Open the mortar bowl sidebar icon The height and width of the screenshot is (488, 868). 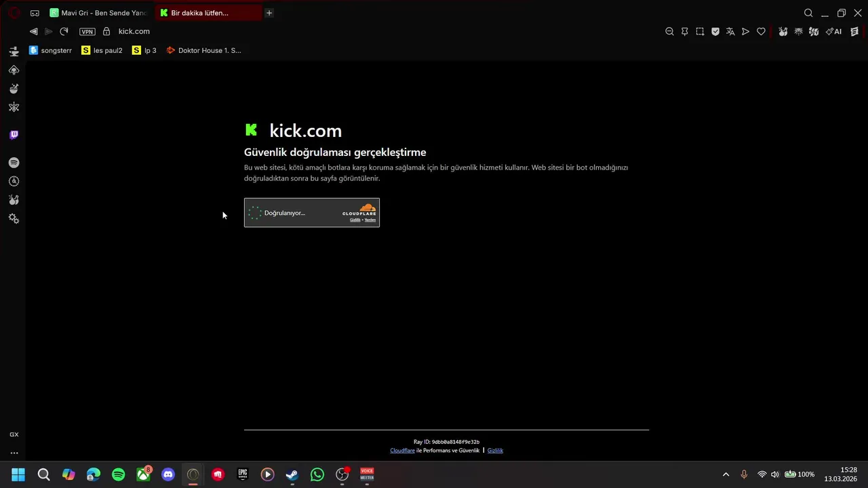point(14,89)
